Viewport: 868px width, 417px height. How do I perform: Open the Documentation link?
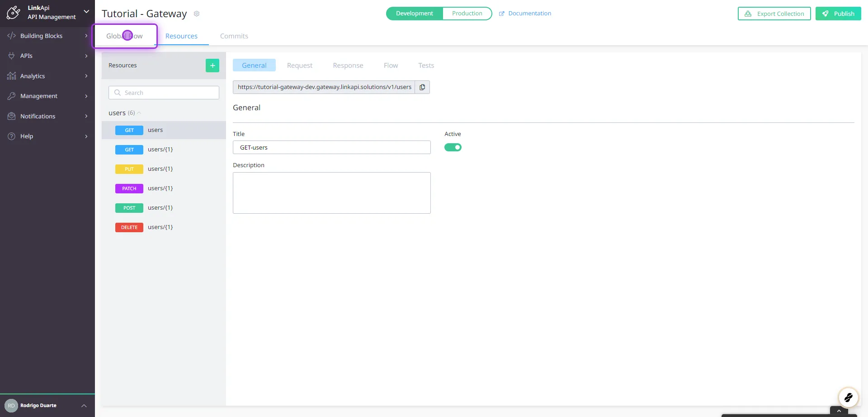529,13
